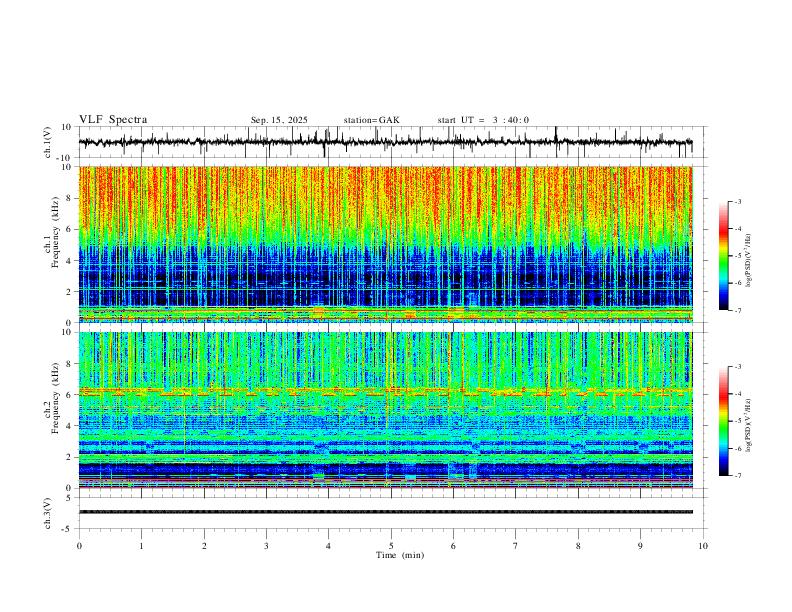Click the upper colorbar 'log(PSD)(V²/Hz)' label
Screen dimensions: 792x612
point(749,261)
